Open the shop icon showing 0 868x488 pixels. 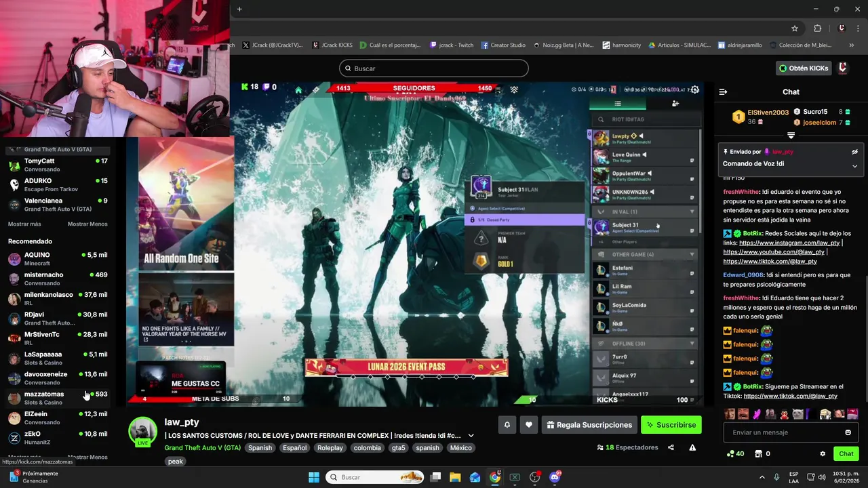762,454
